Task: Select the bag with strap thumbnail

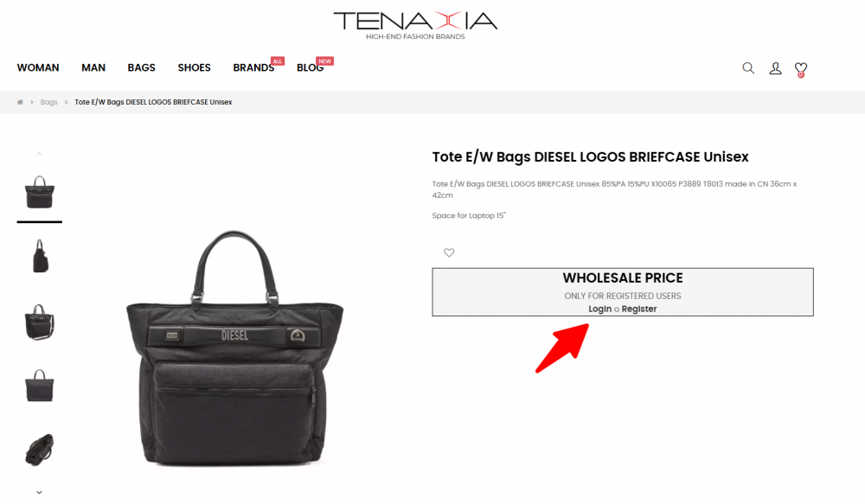Action: pos(40,322)
